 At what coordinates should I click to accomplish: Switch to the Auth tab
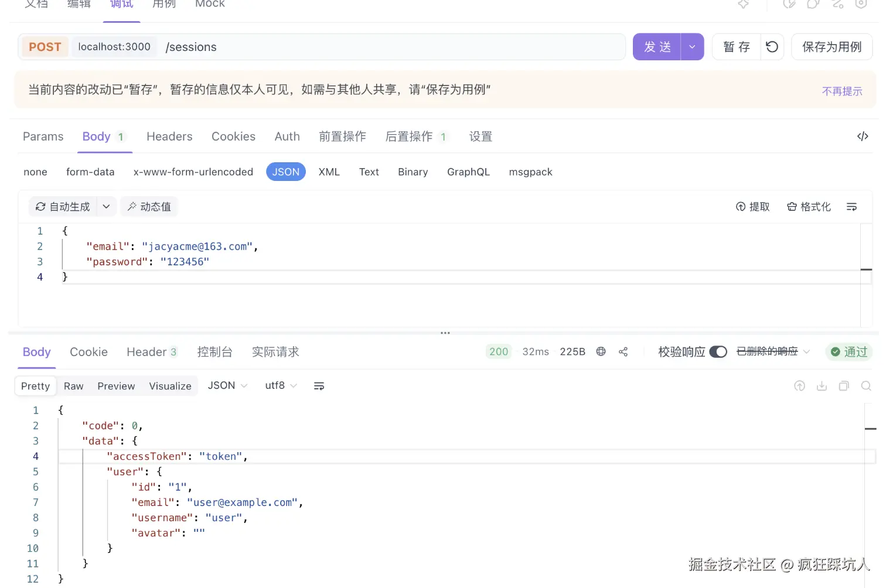[287, 136]
